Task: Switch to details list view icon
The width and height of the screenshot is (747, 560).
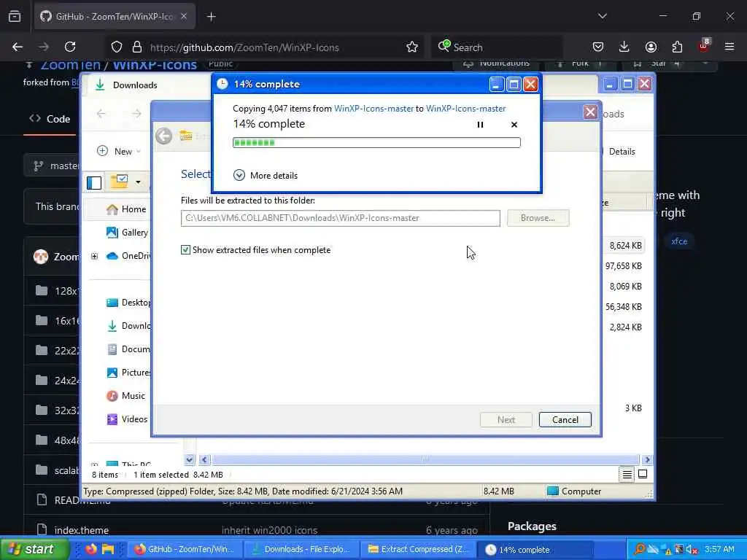Action: [627, 474]
